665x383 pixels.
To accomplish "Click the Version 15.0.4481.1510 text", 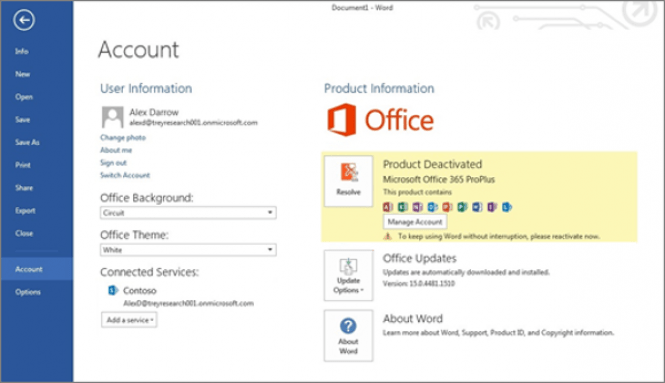I will pos(419,284).
